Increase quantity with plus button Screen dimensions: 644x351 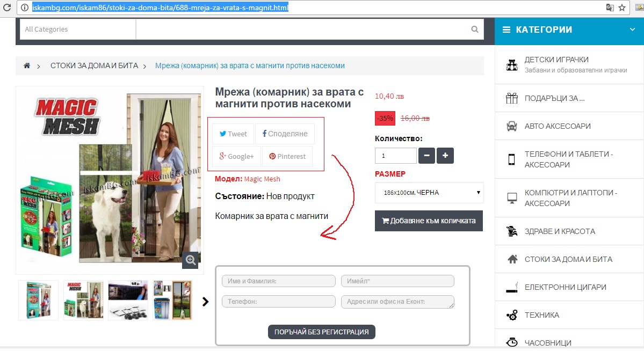445,156
